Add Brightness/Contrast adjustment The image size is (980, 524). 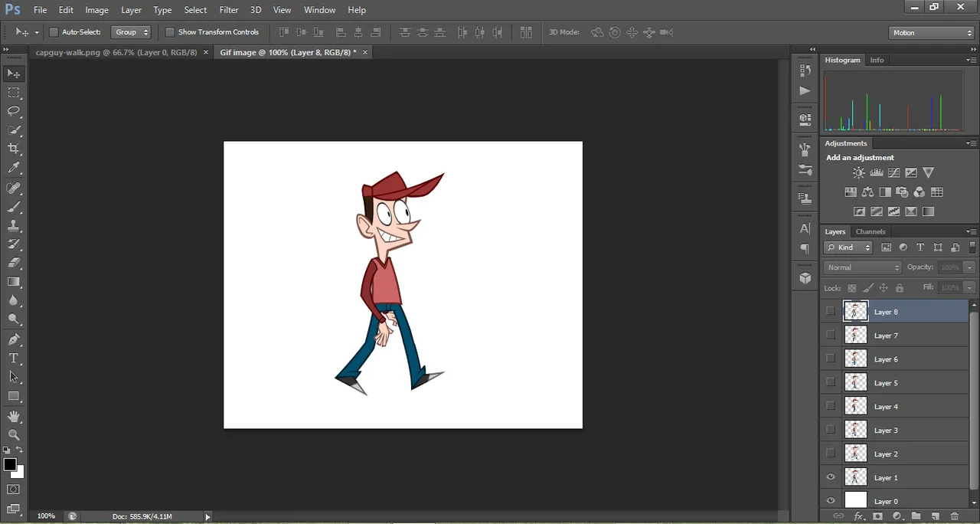858,173
